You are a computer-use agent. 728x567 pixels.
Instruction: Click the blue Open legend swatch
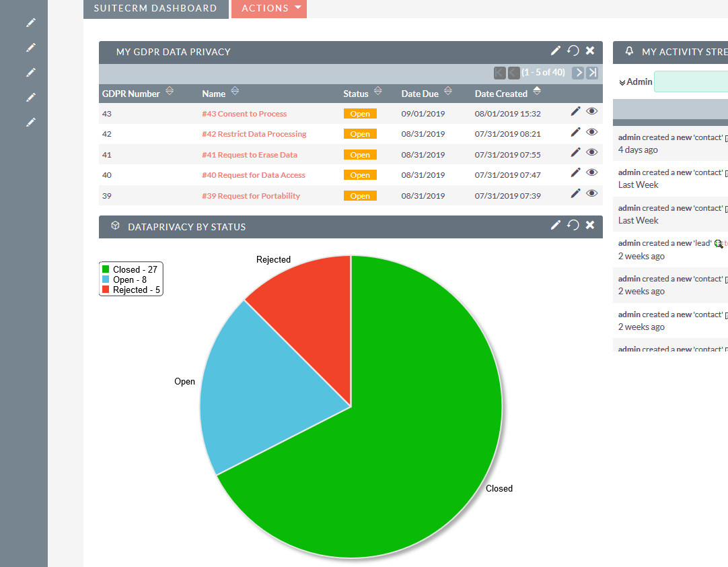pos(106,279)
